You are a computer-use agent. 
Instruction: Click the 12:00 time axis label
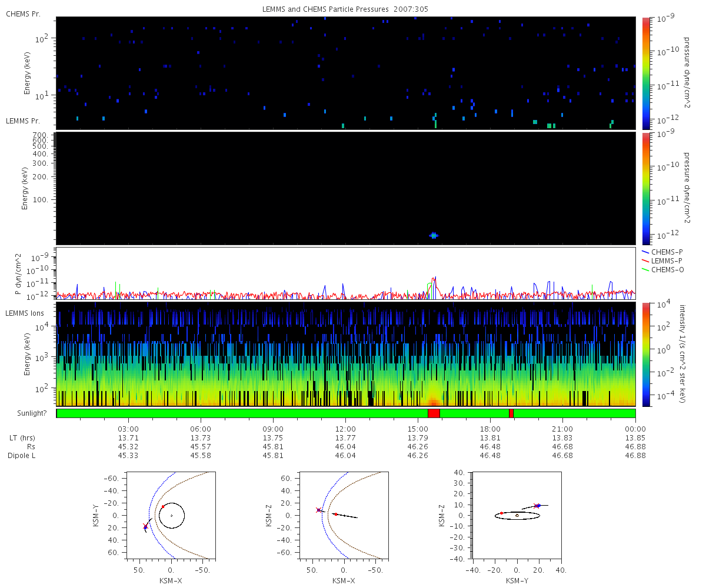[x=345, y=429]
